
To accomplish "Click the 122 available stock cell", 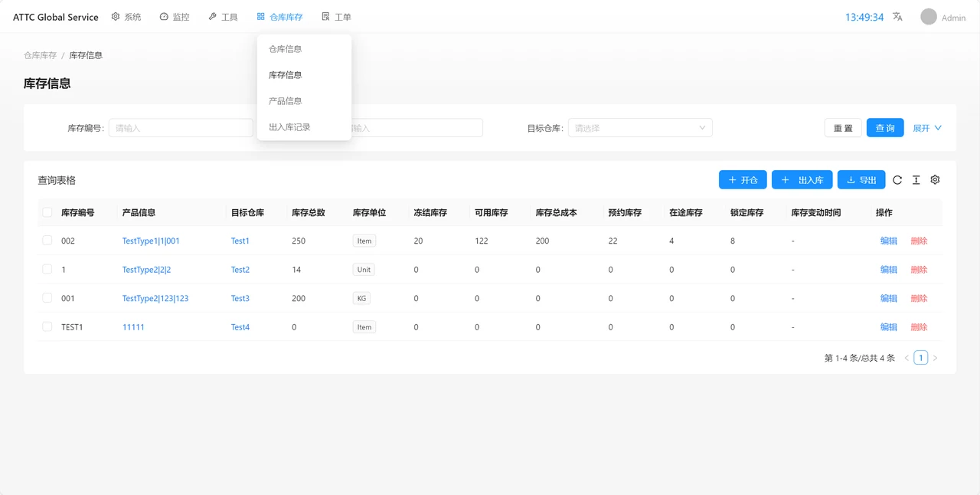I will click(x=482, y=241).
